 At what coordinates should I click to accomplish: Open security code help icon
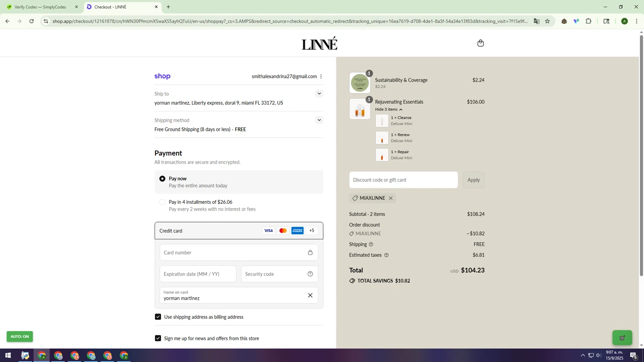click(x=310, y=274)
